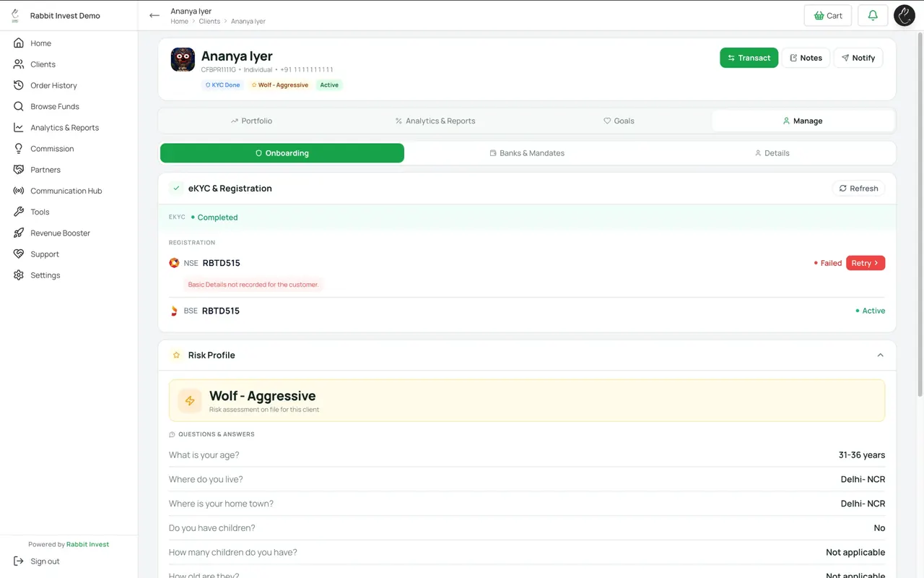The width and height of the screenshot is (924, 578).
Task: Open the Banks & Mandates sub-tab
Action: click(x=527, y=153)
